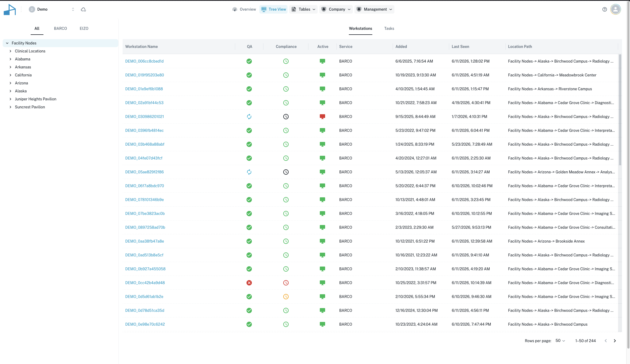The height and width of the screenshot is (364, 630).
Task: Expand the California tree node
Action: [x=10, y=75]
